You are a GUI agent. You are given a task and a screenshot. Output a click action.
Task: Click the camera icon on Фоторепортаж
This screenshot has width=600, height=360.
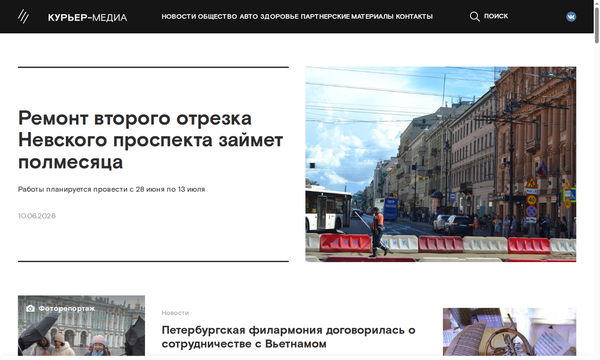coord(30,308)
